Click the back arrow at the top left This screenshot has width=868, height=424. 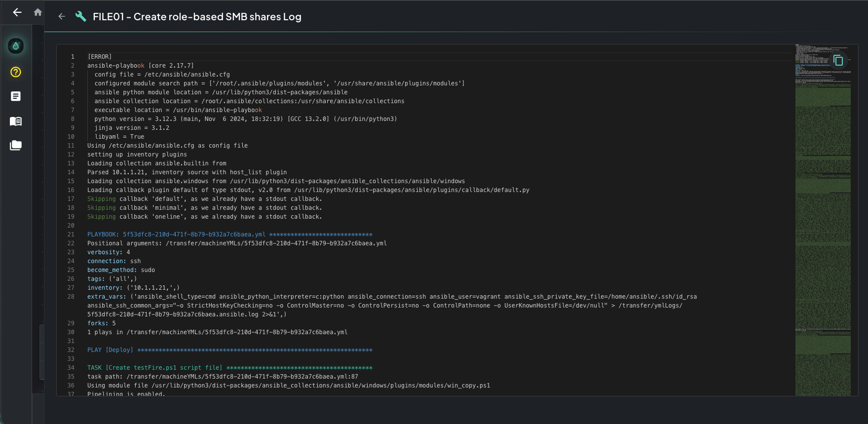(x=17, y=12)
